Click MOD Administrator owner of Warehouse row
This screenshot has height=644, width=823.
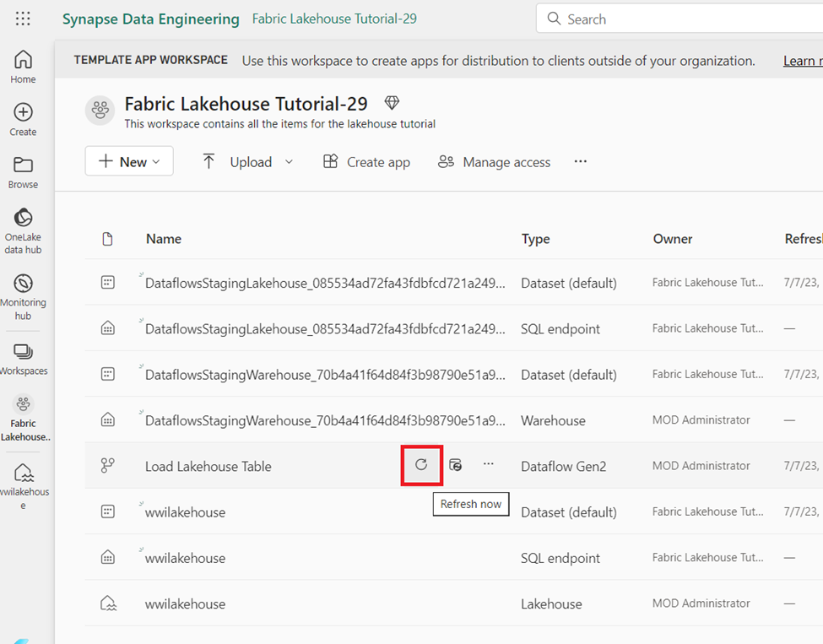tap(701, 419)
